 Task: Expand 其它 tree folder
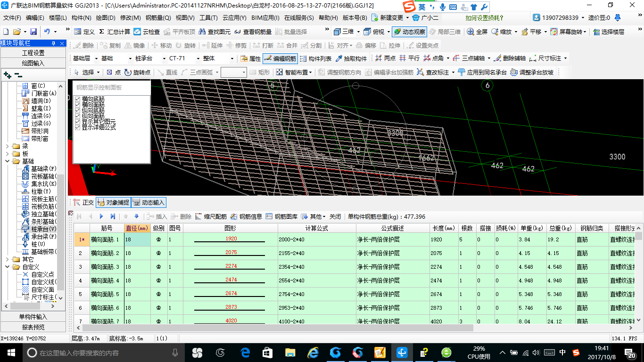[7, 259]
